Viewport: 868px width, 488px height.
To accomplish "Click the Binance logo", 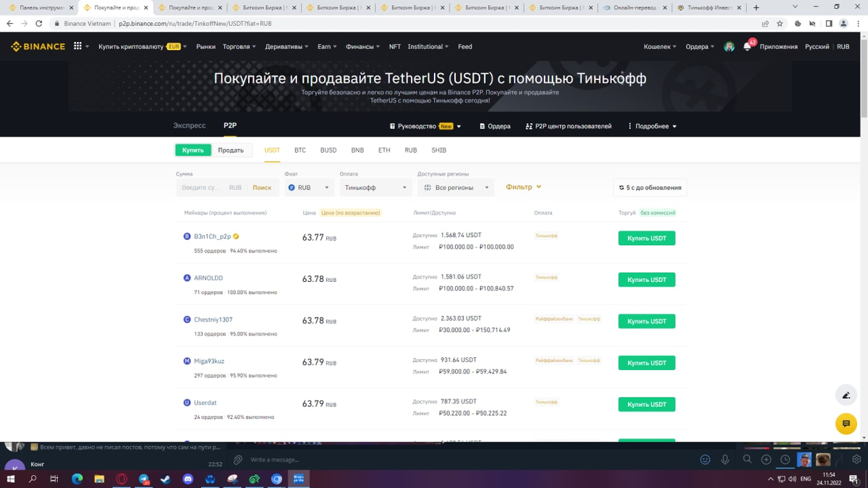I will pyautogui.click(x=38, y=46).
